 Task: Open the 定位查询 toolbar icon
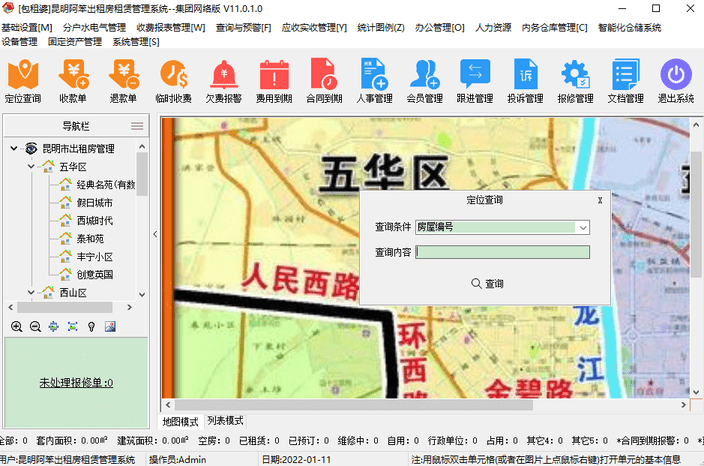(23, 81)
